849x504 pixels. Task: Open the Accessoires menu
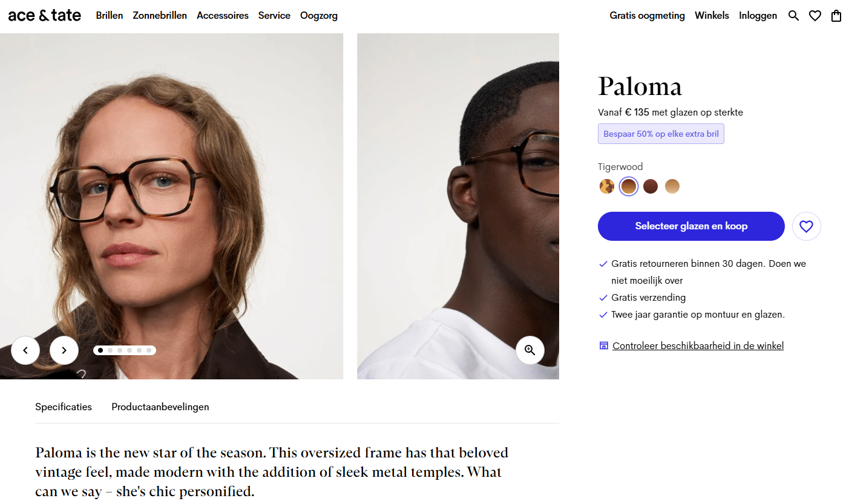pos(223,16)
